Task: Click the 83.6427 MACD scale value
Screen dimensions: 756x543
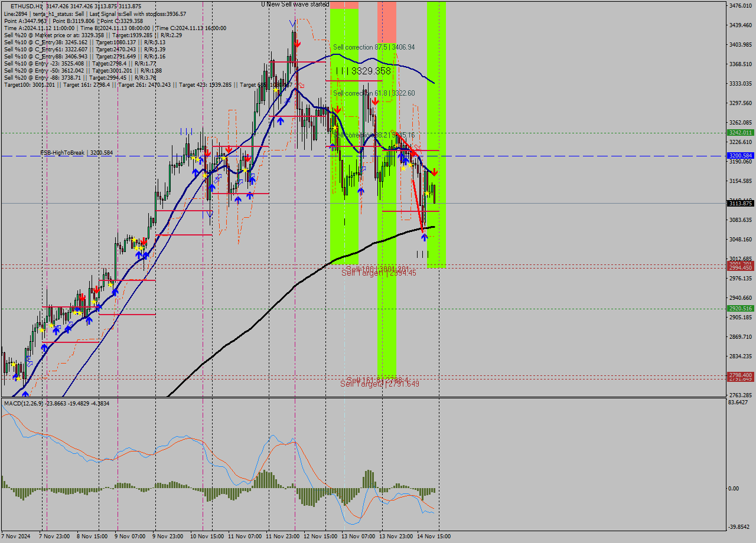Action: (739, 402)
